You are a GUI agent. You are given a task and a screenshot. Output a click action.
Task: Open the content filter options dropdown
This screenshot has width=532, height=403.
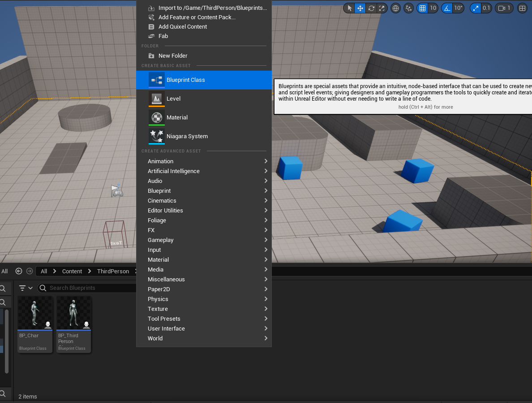pos(26,288)
